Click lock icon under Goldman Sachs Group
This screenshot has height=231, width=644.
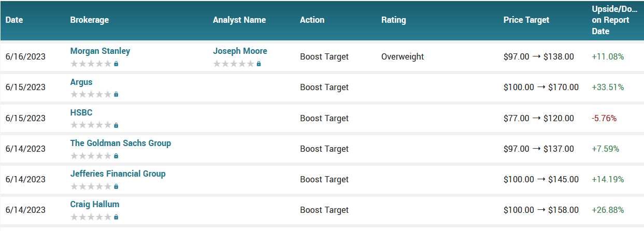[116, 156]
